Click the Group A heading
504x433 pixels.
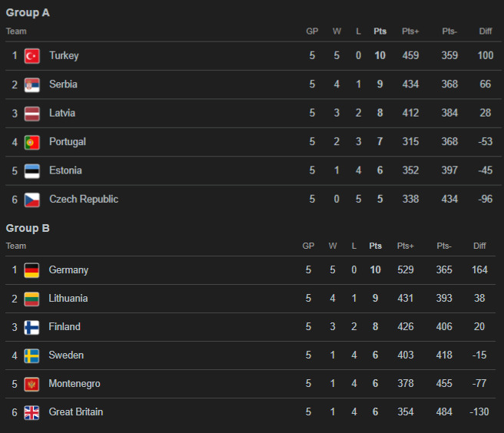(x=28, y=13)
